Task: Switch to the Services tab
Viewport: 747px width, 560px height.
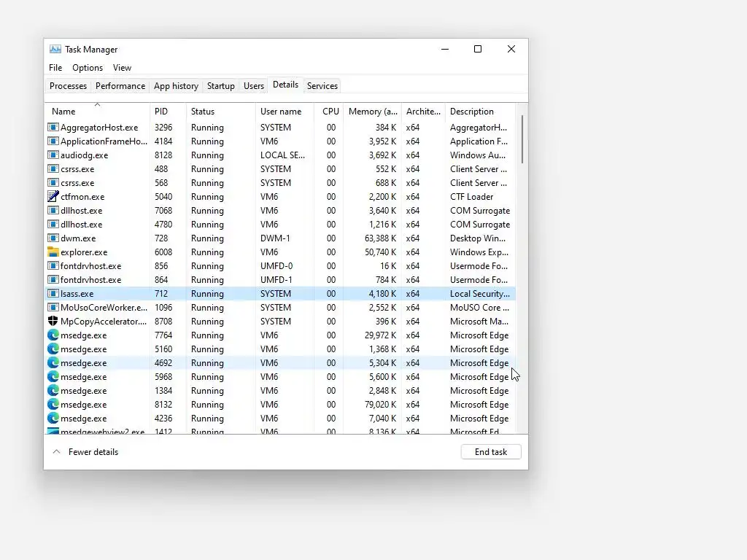Action: 322,86
